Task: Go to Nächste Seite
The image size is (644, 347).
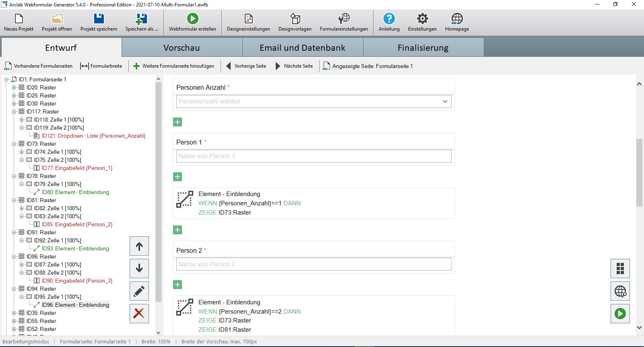Action: [294, 66]
